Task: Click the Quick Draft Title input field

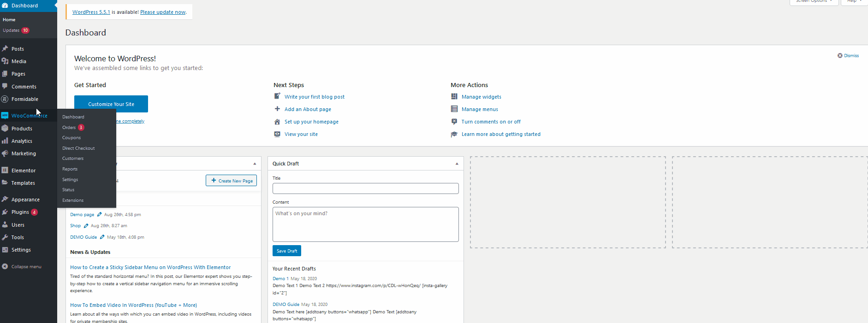Action: point(366,188)
